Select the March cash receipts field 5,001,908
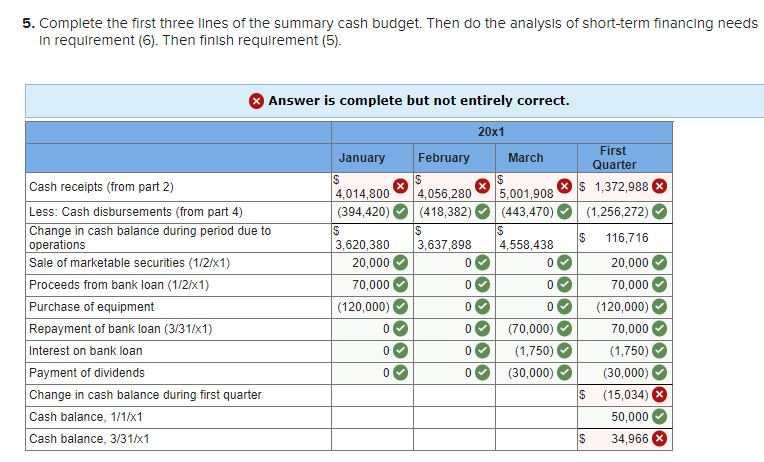This screenshot has width=764, height=462. pyautogui.click(x=536, y=187)
